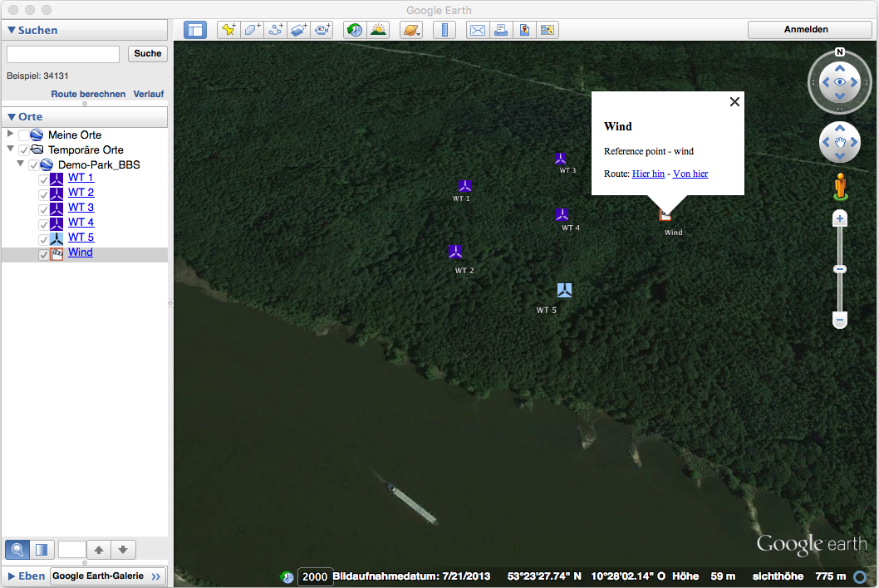This screenshot has height=588, width=879.
Task: Toggle sunlight across the landscape
Action: pyautogui.click(x=378, y=30)
